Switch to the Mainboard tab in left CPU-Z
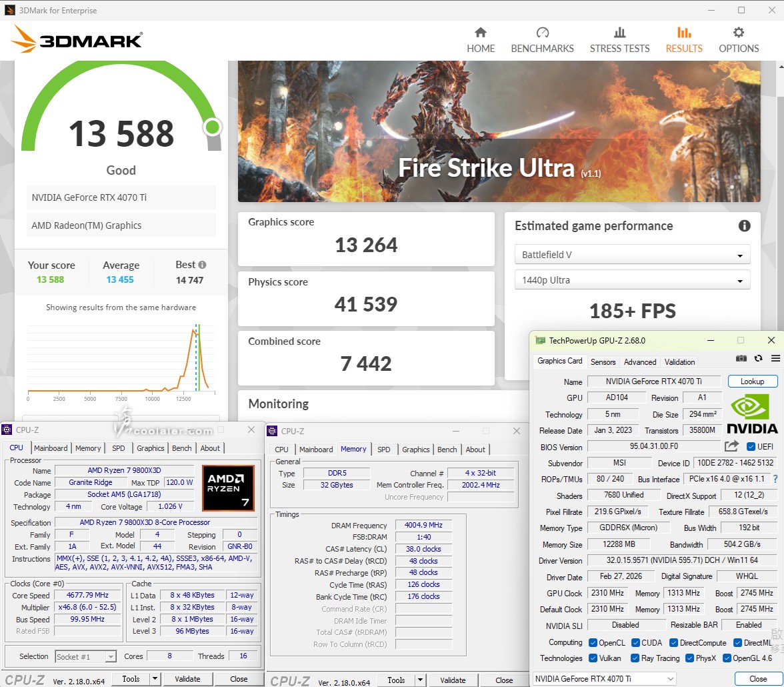784x687 pixels. 51,448
